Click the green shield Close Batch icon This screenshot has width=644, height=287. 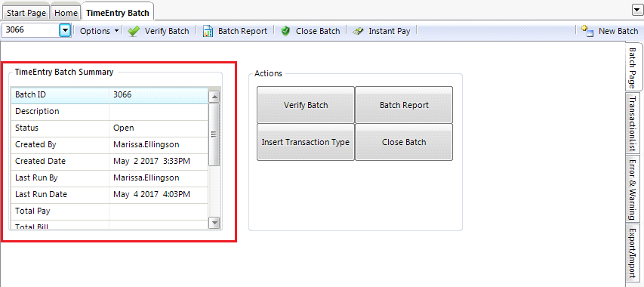tap(286, 31)
